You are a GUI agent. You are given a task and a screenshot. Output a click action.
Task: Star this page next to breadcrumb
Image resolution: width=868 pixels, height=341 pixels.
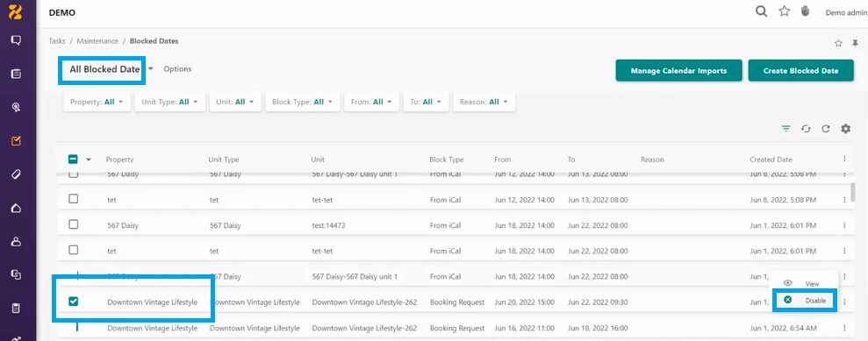(838, 43)
